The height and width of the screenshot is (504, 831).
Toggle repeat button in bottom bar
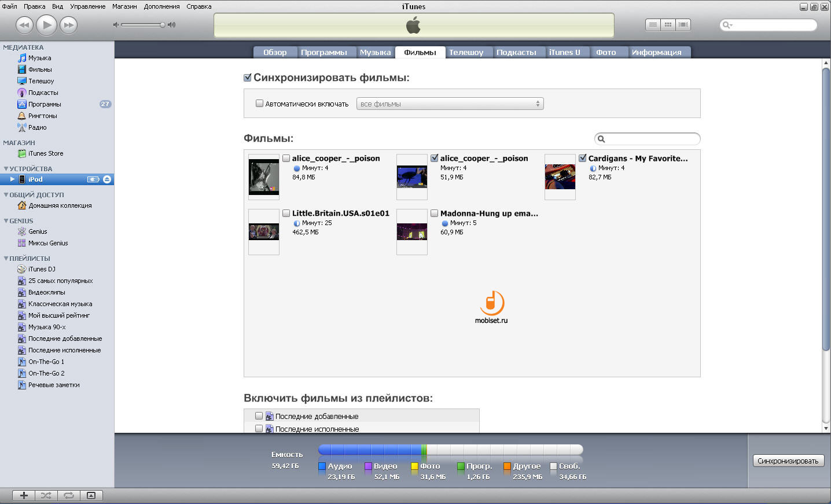coord(69,495)
